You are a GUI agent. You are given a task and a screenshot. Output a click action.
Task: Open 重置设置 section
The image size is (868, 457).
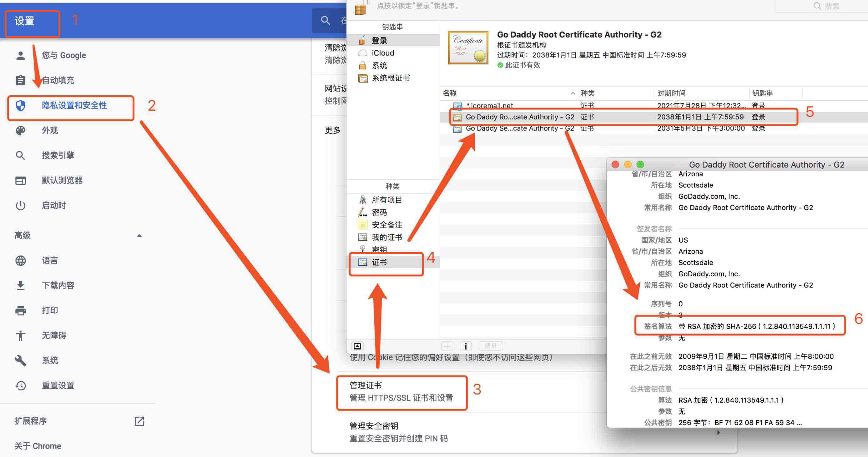[58, 385]
